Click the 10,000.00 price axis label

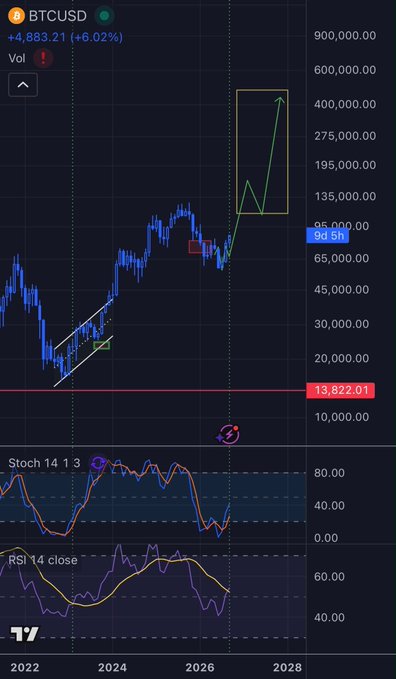coord(342,417)
